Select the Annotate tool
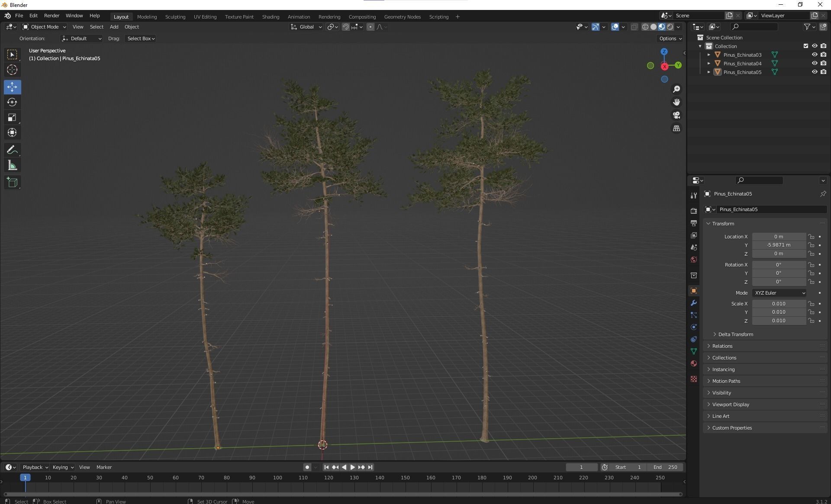 click(12, 150)
